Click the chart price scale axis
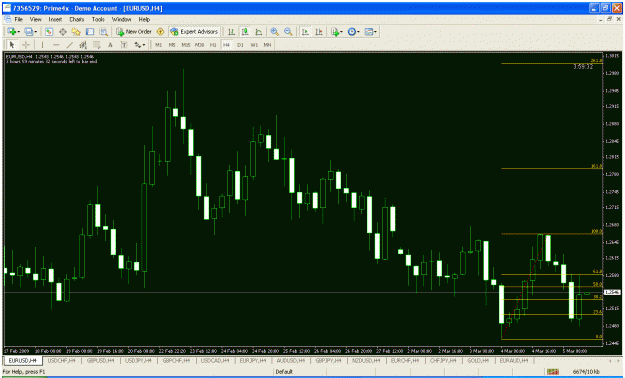 click(613, 199)
